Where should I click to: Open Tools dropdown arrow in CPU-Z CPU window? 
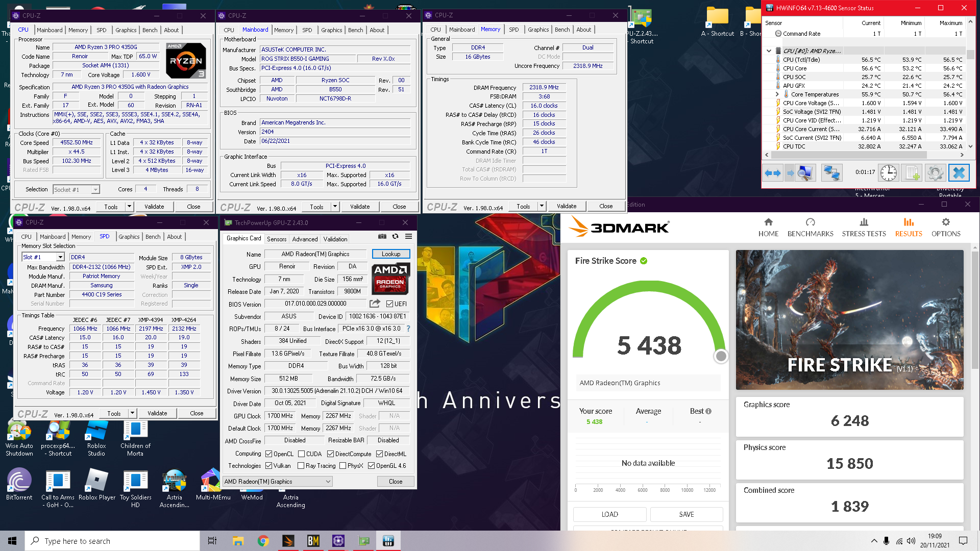[x=129, y=207]
